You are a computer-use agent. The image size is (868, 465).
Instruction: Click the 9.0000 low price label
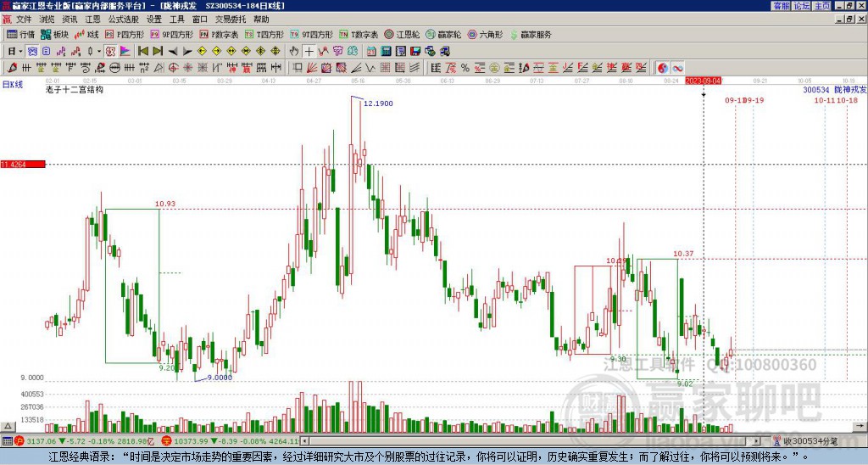219,378
